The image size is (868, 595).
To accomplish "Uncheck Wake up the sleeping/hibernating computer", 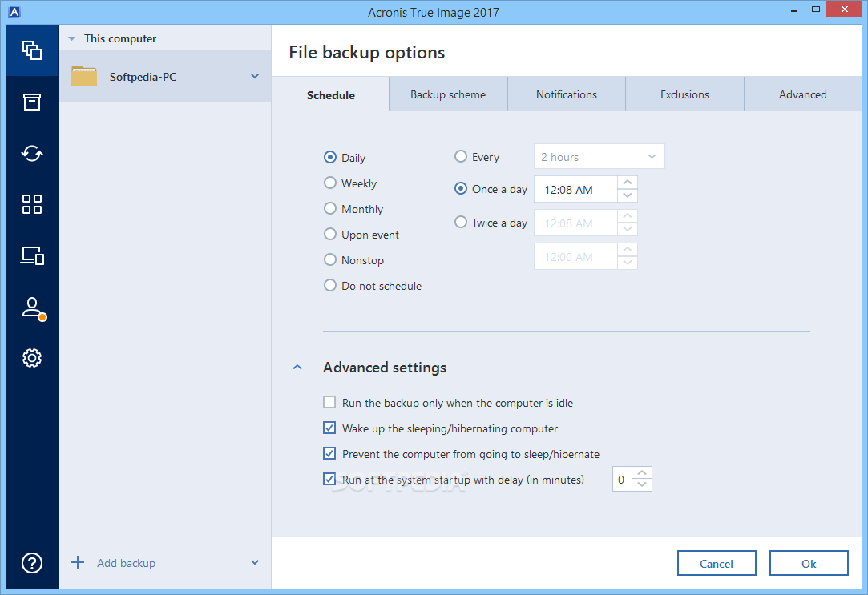I will [x=329, y=428].
